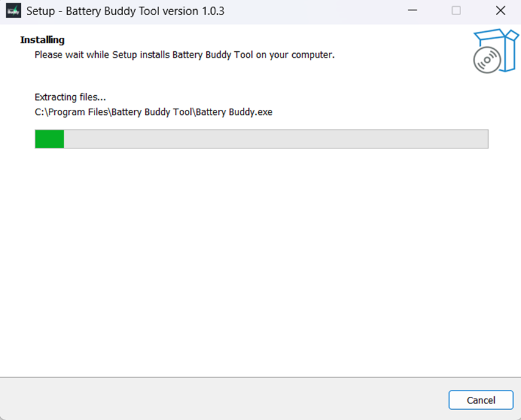The image size is (521, 420).
Task: Click the empty title bar space left of minimize
Action: click(x=317, y=11)
